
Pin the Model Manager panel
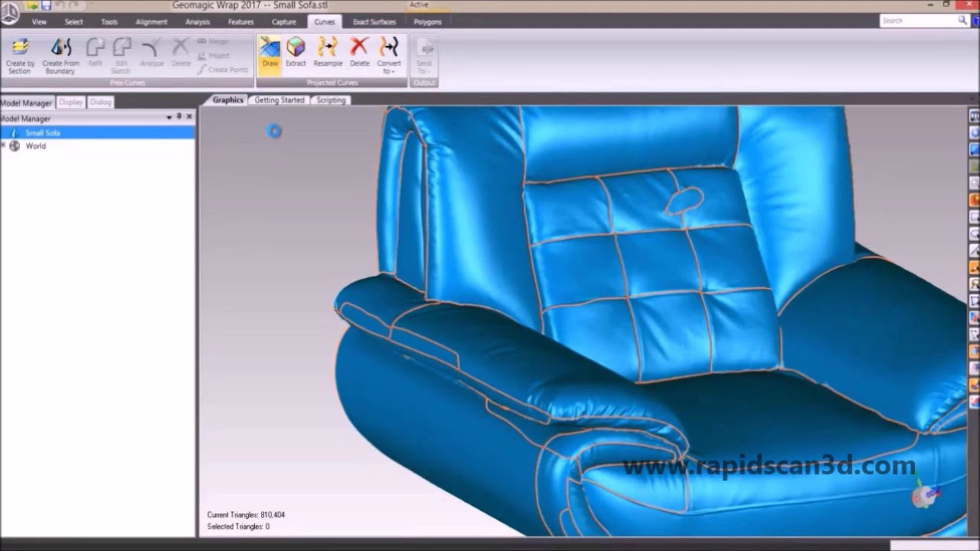(x=179, y=116)
